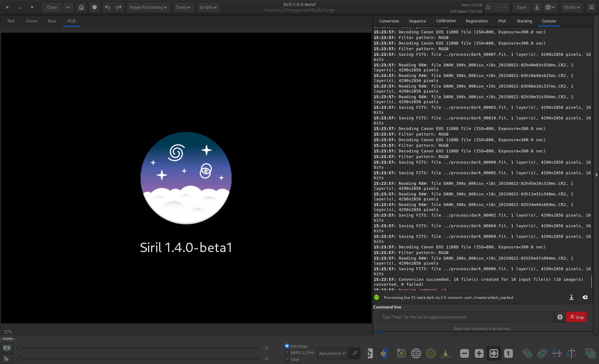Viewport: 599px width, 364px height.
Task: Export console log with the download icon
Action: 572,297
